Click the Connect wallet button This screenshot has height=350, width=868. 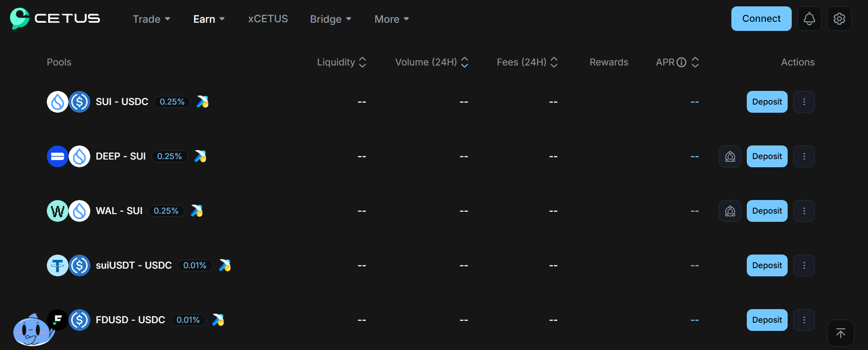[761, 19]
